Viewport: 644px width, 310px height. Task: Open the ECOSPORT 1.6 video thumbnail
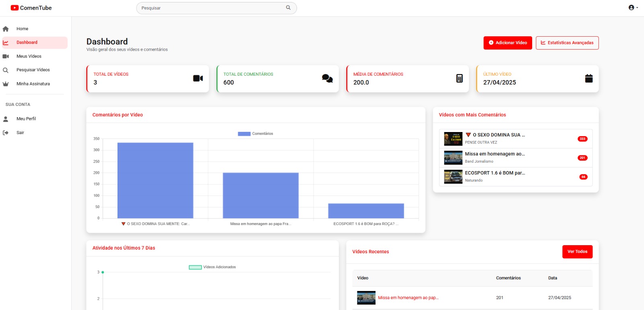pyautogui.click(x=453, y=177)
